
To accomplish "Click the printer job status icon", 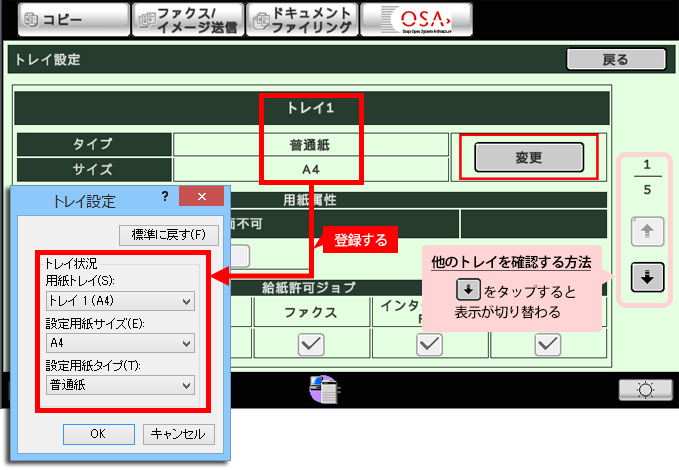I will 327,389.
